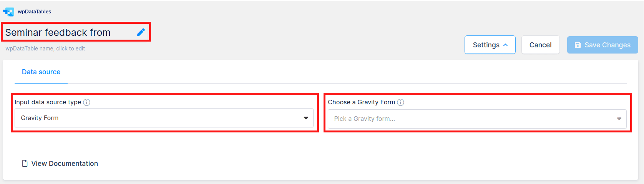Click the Seminar feedback from table name

click(58, 32)
